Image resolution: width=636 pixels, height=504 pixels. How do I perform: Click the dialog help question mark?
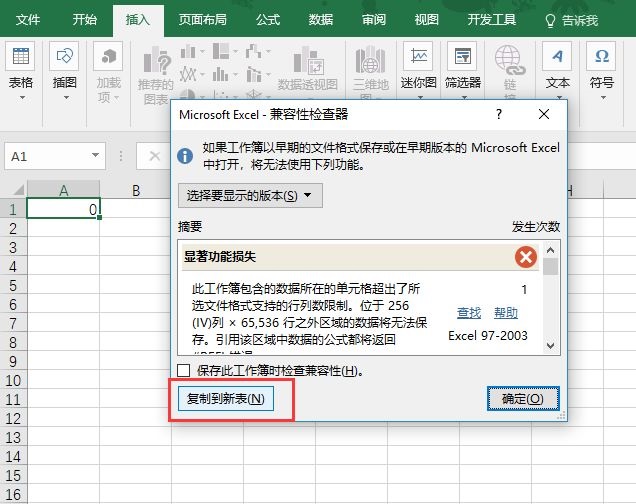coord(499,114)
